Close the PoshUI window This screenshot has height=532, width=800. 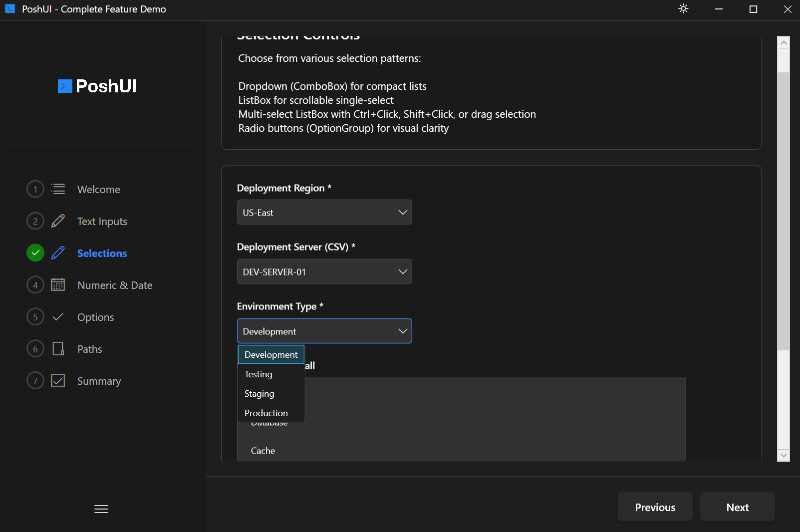click(x=788, y=9)
